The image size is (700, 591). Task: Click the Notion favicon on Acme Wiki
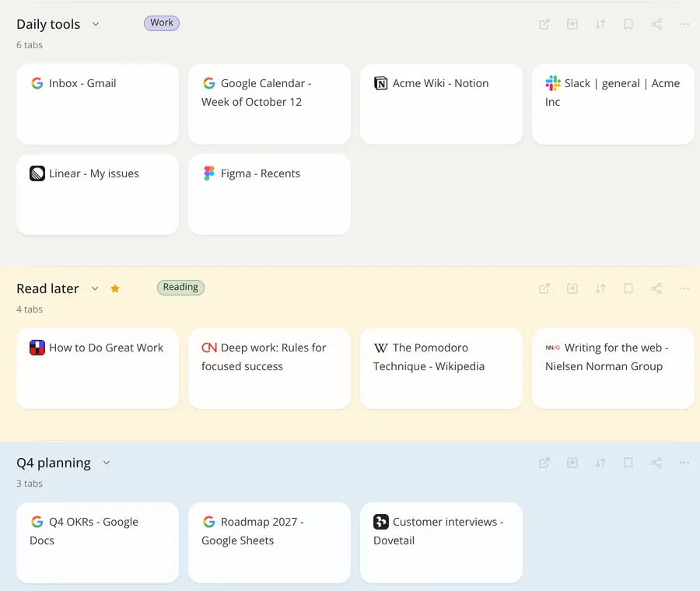point(381,83)
